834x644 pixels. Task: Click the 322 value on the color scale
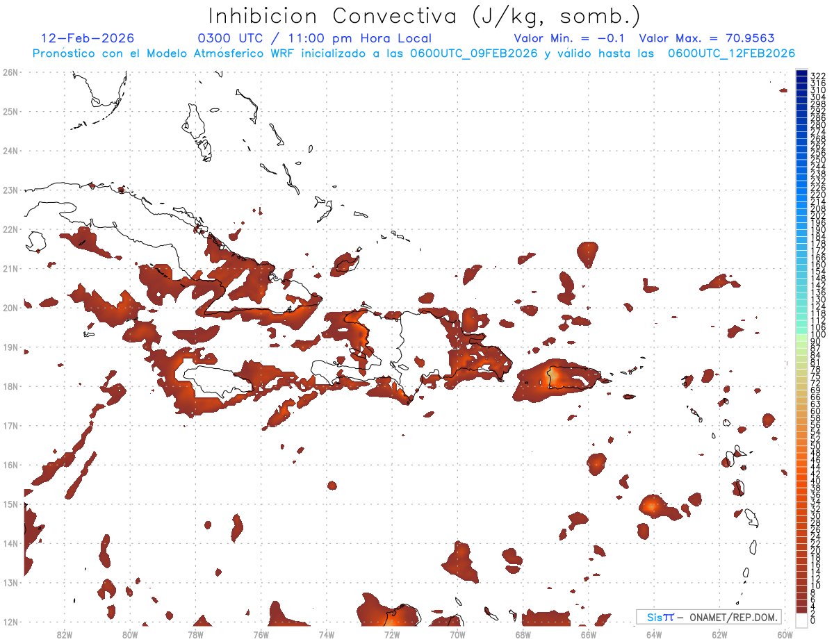pyautogui.click(x=817, y=76)
